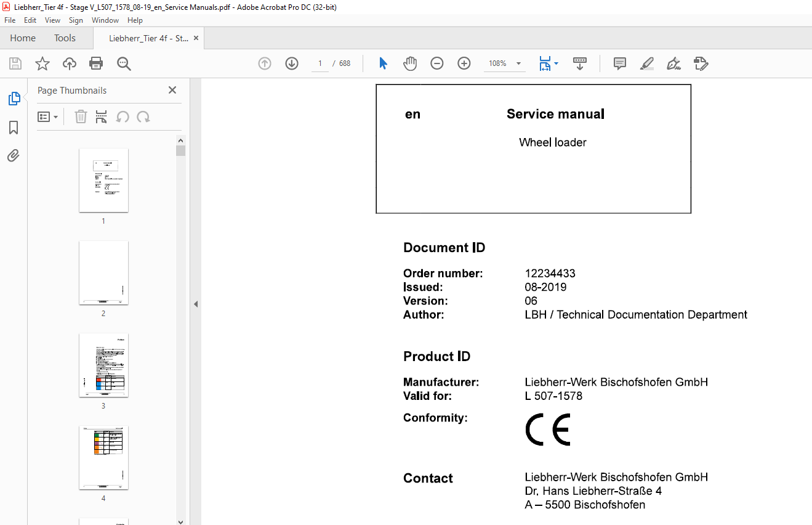Open the Edit menu
This screenshot has height=525, width=812.
point(30,20)
